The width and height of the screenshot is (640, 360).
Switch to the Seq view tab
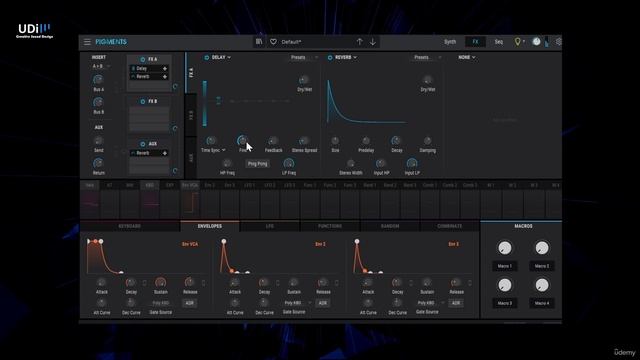499,42
